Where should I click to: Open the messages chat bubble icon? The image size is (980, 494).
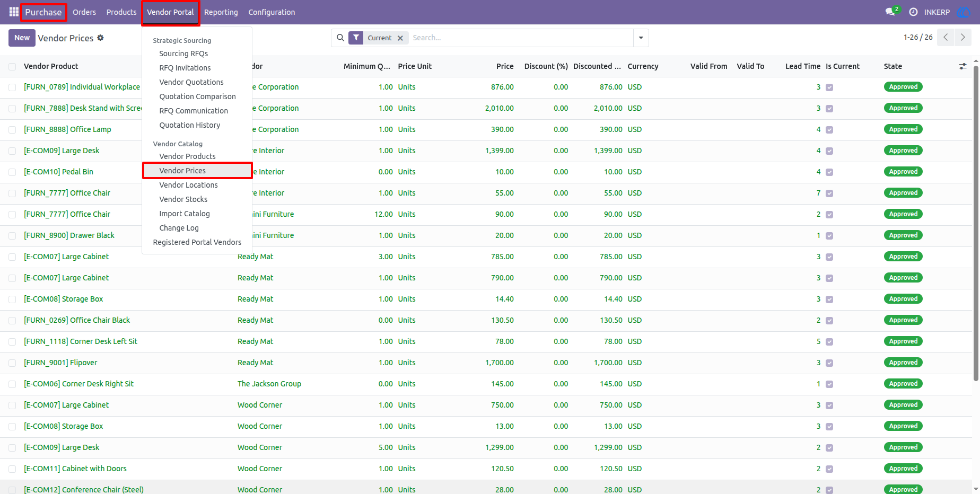click(x=890, y=12)
